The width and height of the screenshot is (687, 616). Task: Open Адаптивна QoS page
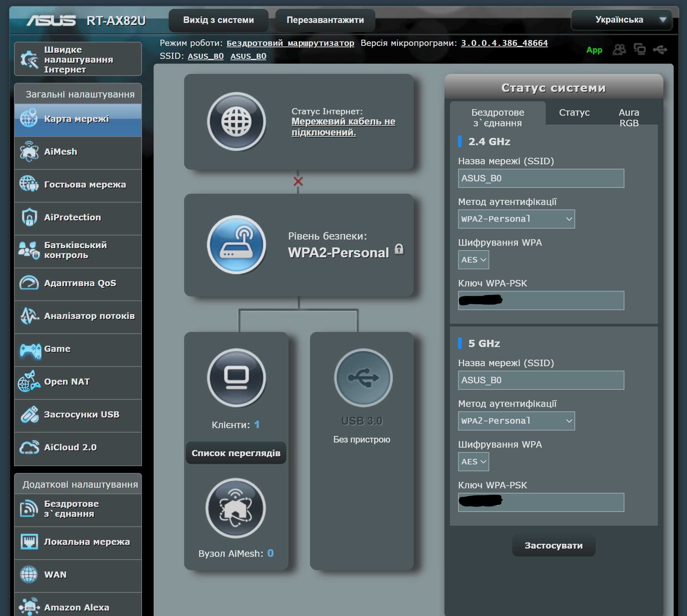click(x=78, y=284)
